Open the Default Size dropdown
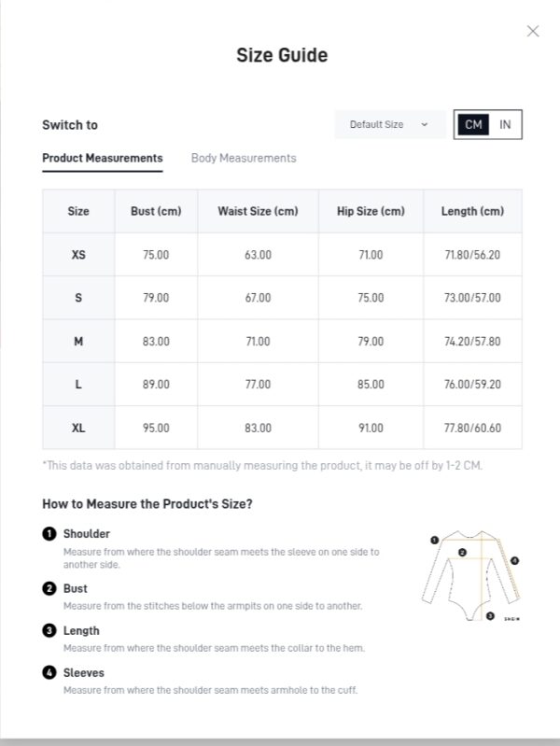Viewport: 560px width, 746px height. [390, 125]
